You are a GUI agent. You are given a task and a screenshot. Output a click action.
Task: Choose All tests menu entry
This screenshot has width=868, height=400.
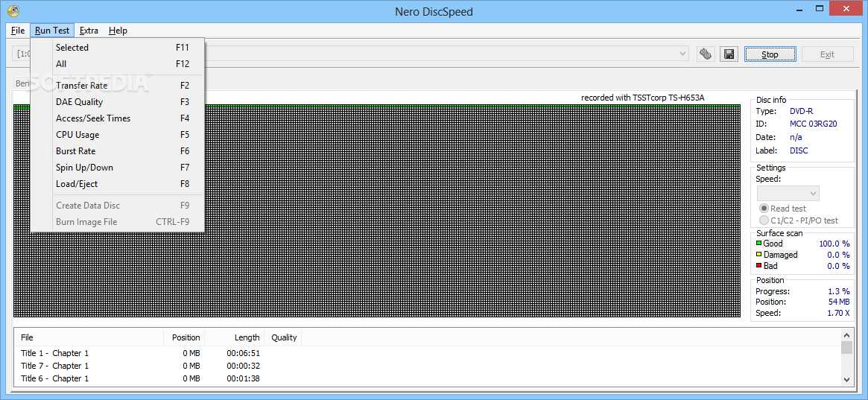coord(118,63)
